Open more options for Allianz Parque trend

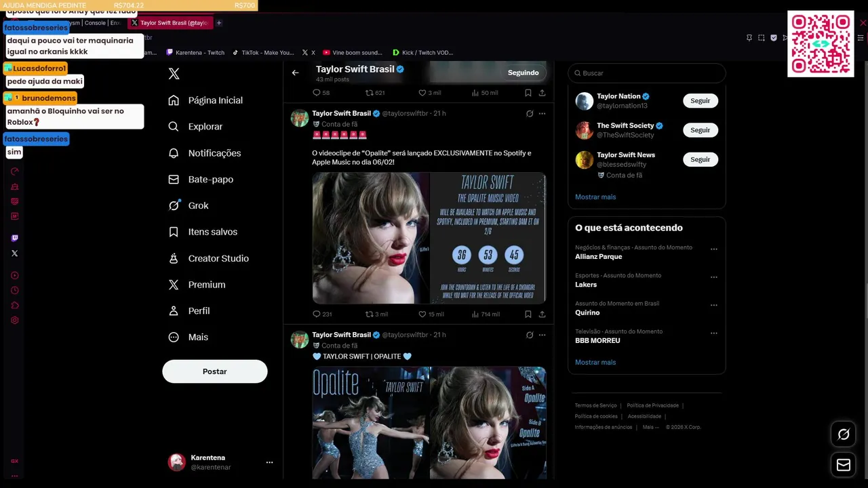tap(713, 249)
